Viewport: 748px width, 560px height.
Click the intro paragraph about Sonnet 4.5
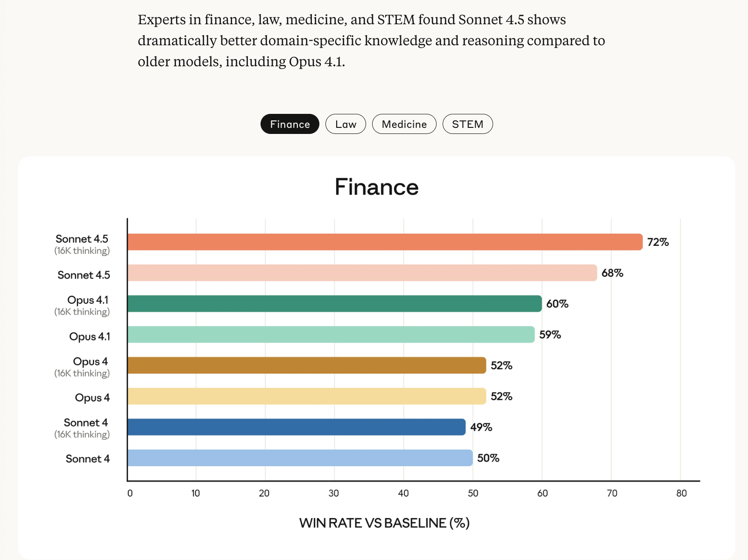[371, 41]
